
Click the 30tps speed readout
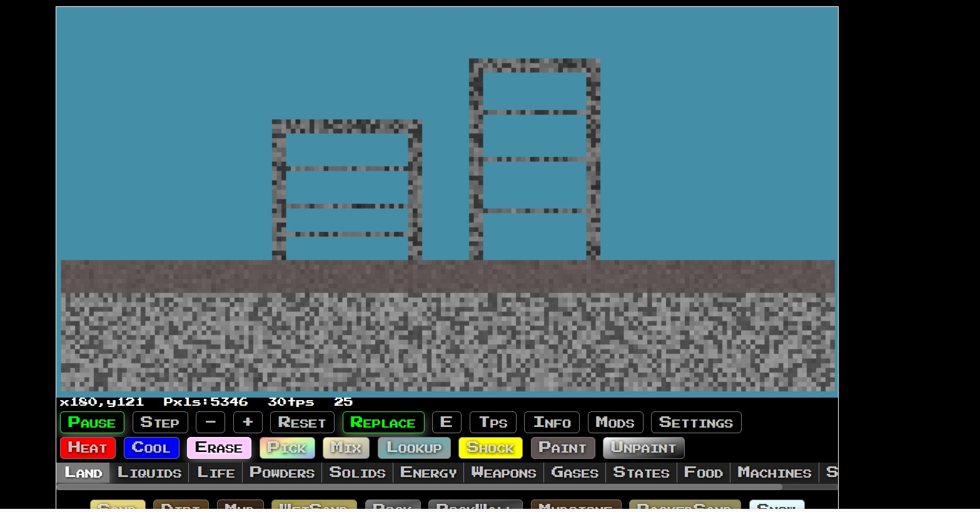(291, 402)
